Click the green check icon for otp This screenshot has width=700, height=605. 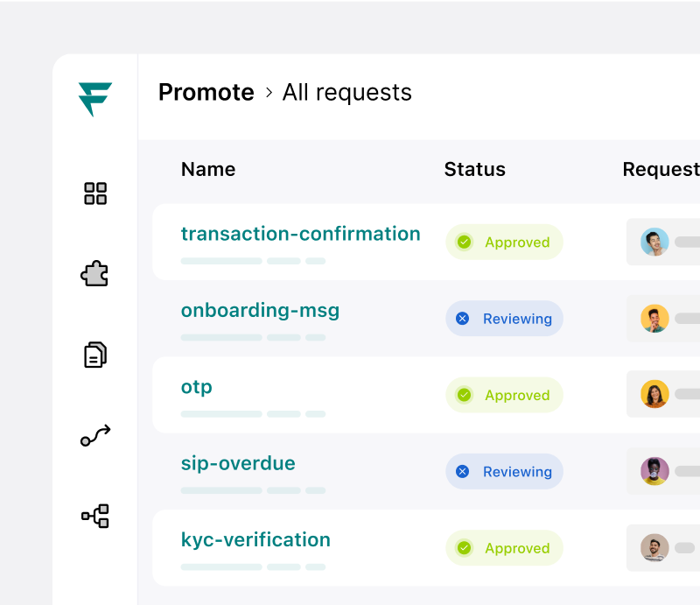click(465, 395)
